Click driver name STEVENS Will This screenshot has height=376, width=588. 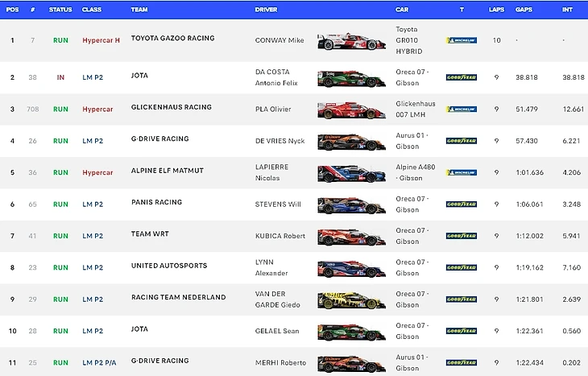[x=278, y=205]
